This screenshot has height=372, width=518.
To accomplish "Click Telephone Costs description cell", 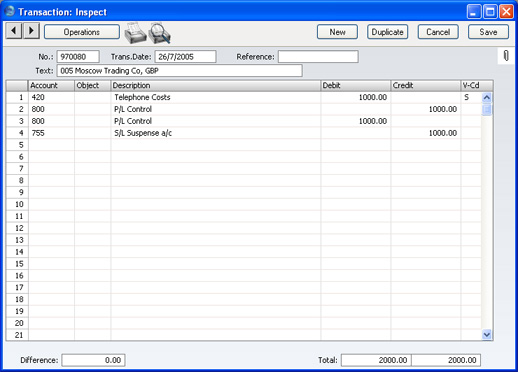I will point(215,97).
